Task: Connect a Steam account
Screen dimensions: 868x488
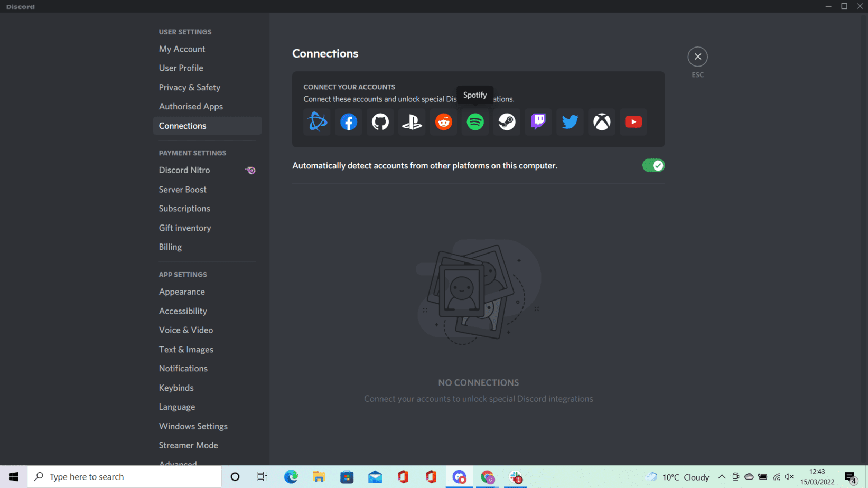Action: (507, 122)
